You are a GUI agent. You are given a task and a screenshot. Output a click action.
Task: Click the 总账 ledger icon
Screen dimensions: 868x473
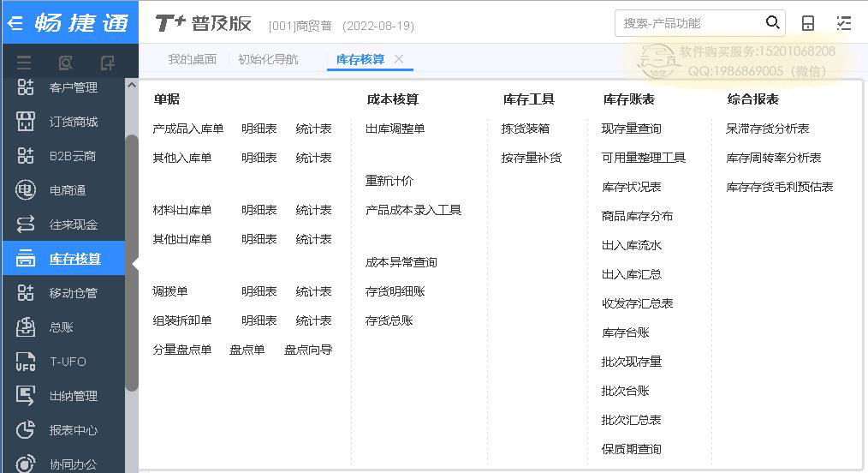(x=26, y=326)
